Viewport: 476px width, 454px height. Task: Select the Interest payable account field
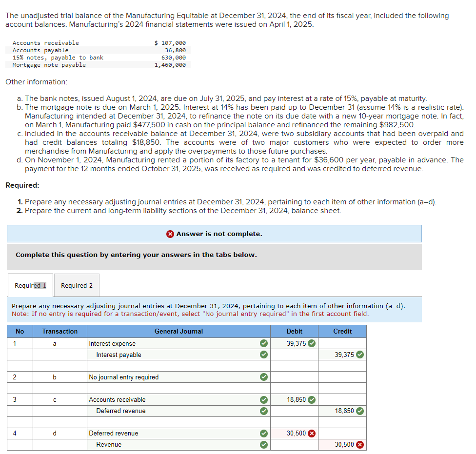click(178, 355)
